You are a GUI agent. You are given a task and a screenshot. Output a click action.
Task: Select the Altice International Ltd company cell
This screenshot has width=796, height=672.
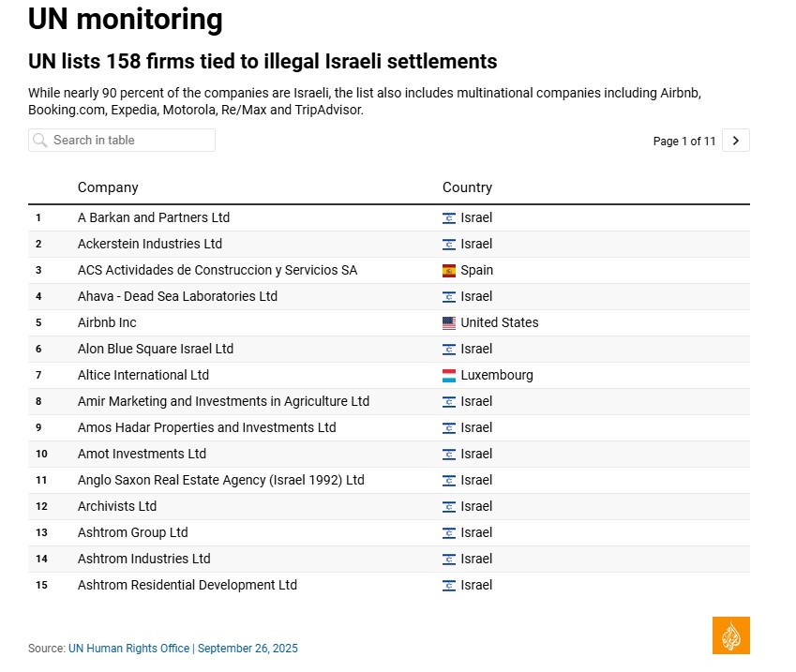[x=143, y=375]
